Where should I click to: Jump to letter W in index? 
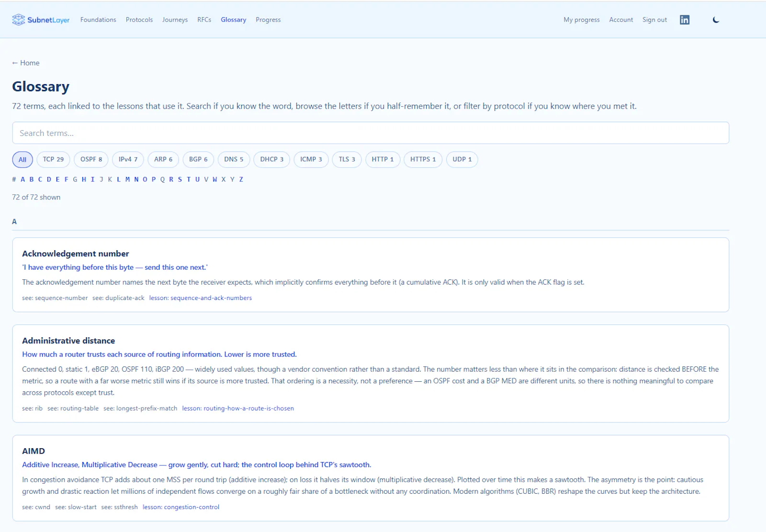click(215, 179)
